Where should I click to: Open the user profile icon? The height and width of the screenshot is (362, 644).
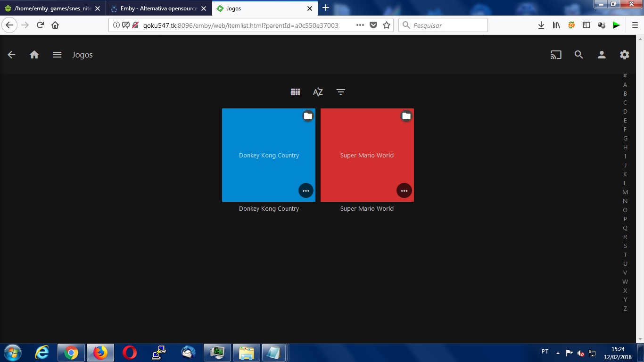point(602,55)
